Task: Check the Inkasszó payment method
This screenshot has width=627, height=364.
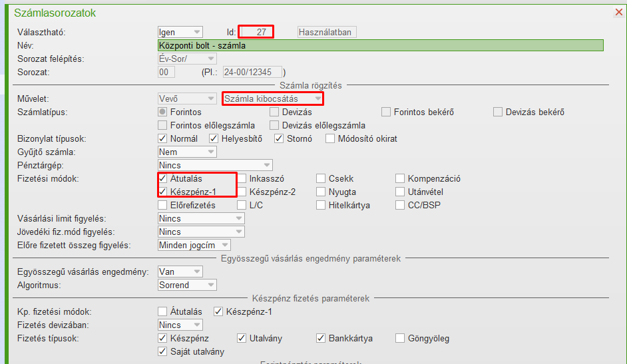Action: (x=242, y=178)
